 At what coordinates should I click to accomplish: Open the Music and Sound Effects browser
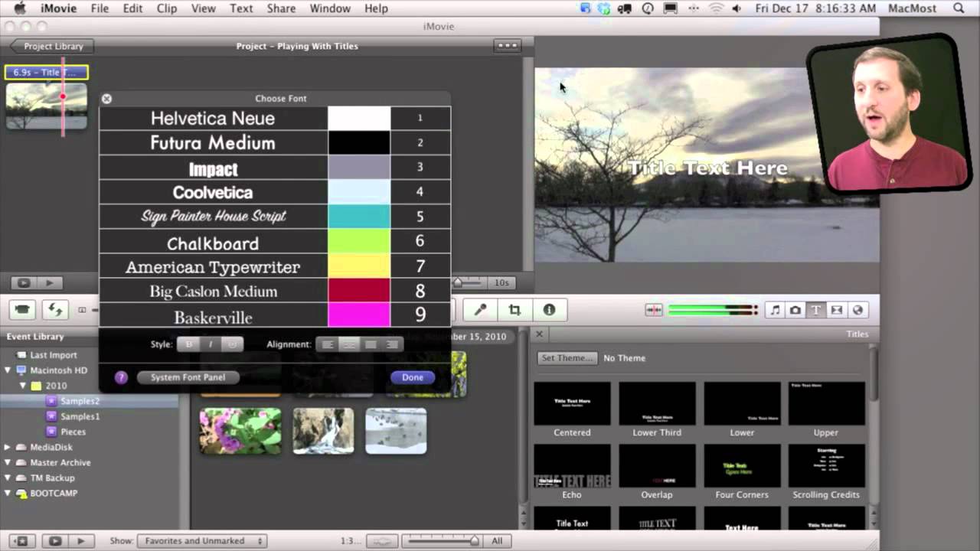click(775, 310)
